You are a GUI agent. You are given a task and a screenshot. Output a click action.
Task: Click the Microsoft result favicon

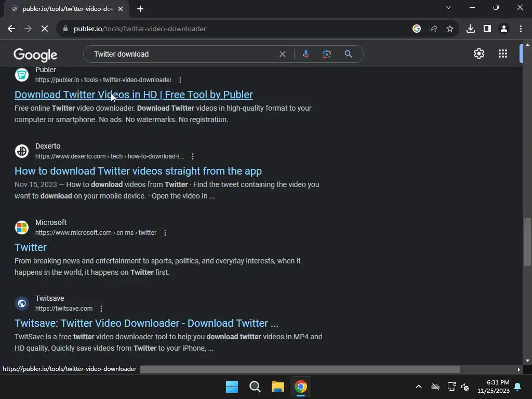tap(22, 228)
